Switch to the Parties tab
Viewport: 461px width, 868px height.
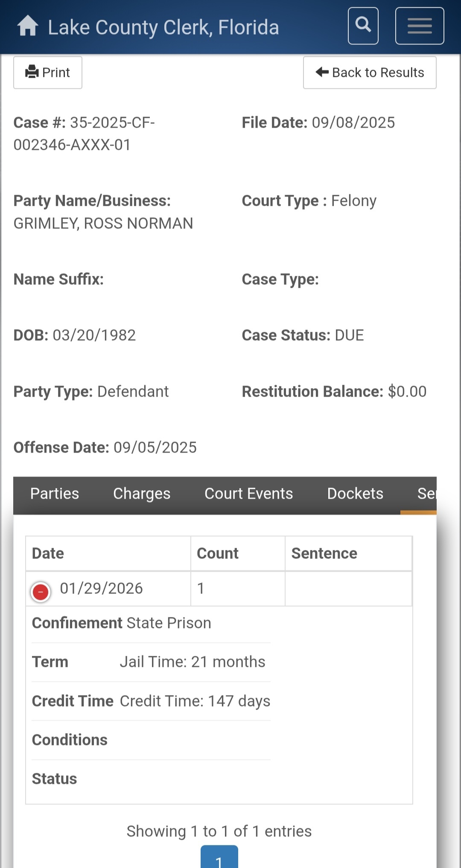click(55, 494)
